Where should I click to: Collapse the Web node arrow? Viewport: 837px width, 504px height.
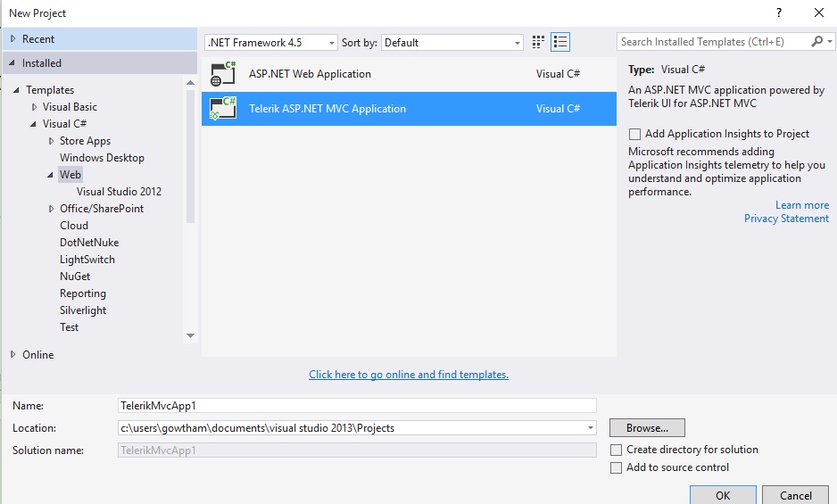pyautogui.click(x=50, y=175)
